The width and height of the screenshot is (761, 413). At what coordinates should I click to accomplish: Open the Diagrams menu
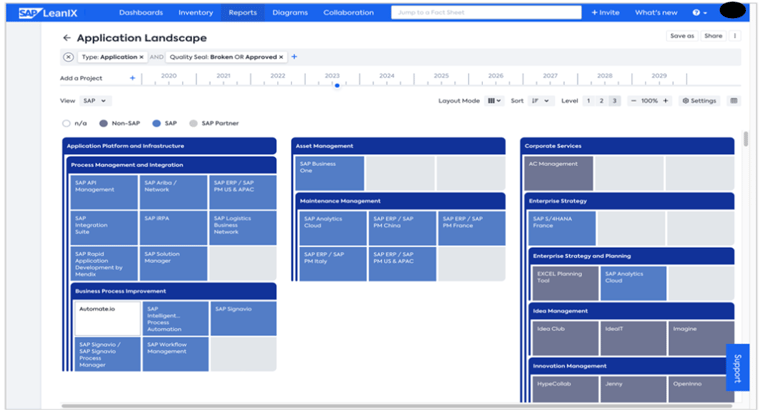(x=290, y=13)
